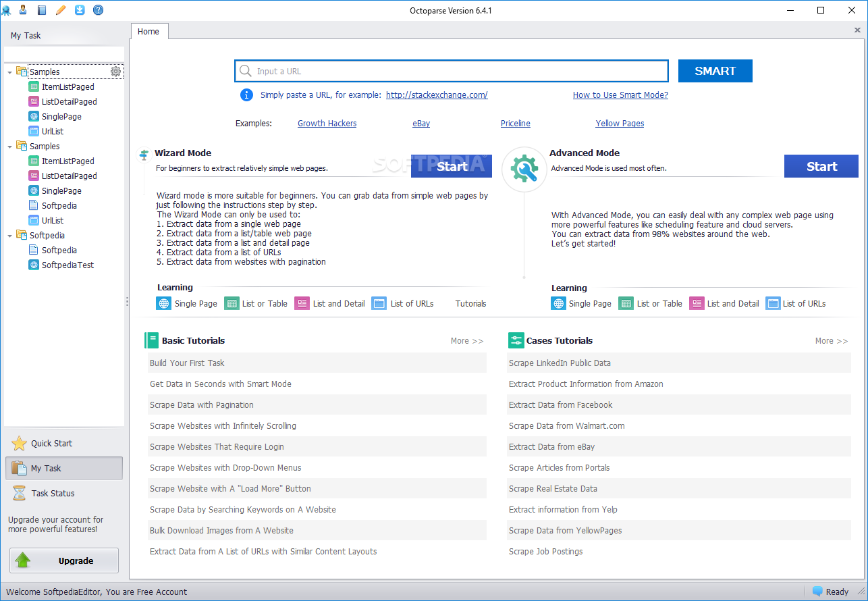Open the eBay example link
Viewport: 868px width, 601px height.
[421, 124]
